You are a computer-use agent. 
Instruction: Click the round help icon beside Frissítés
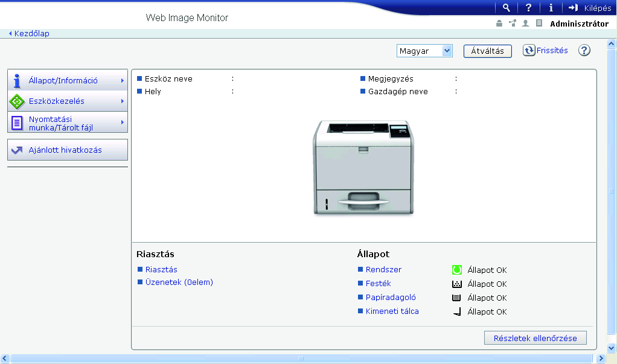(584, 50)
